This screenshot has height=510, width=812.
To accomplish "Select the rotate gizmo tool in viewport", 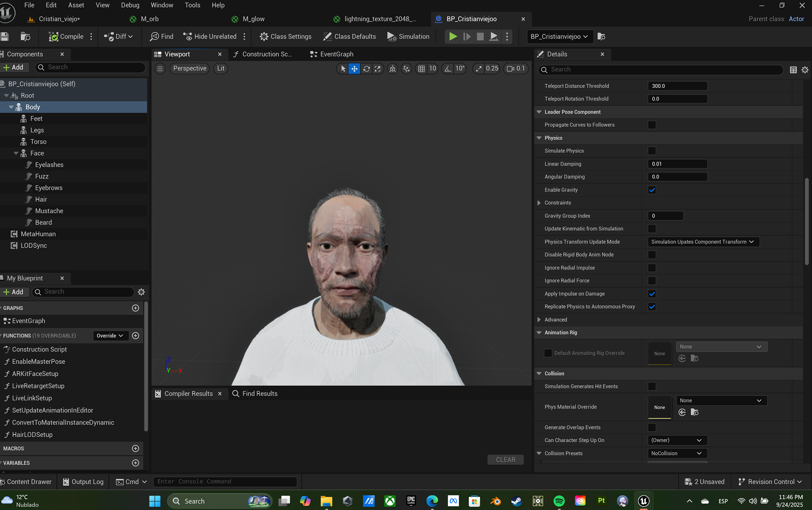I will coord(366,69).
